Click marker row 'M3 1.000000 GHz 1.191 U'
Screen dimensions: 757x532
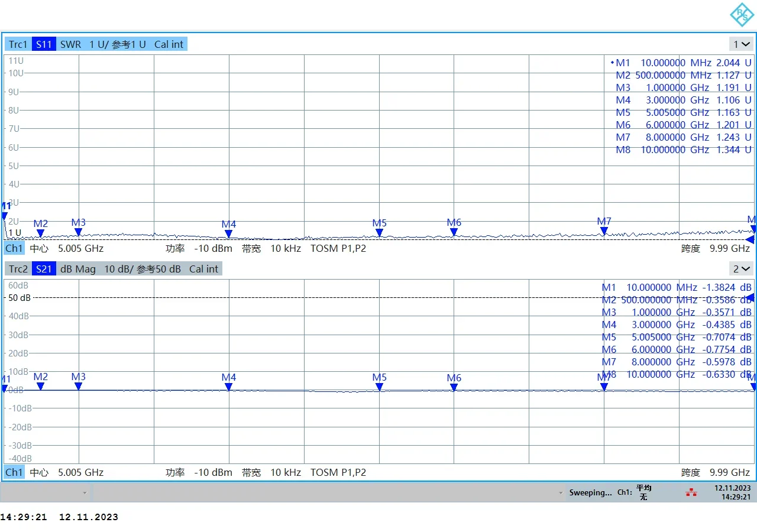tap(683, 87)
